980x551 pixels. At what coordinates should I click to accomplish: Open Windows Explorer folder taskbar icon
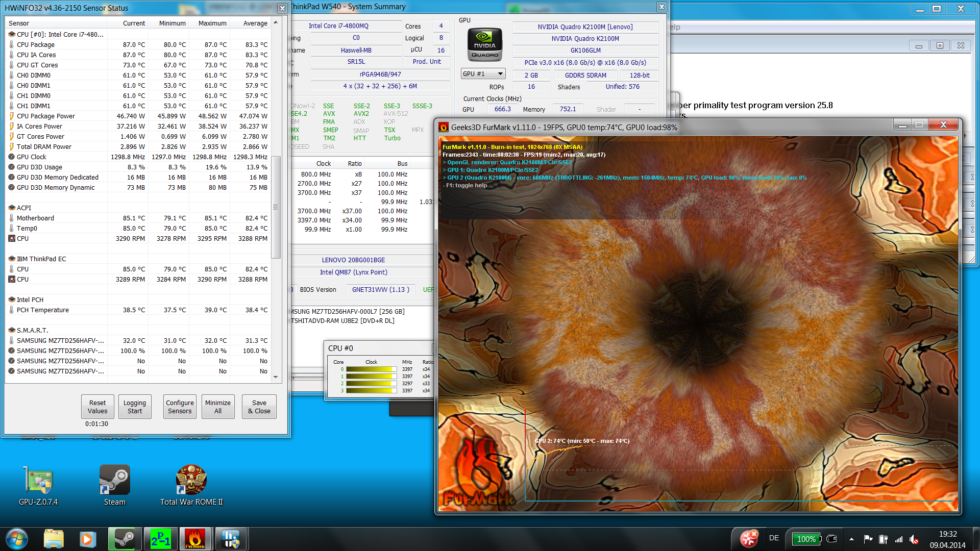pyautogui.click(x=54, y=539)
